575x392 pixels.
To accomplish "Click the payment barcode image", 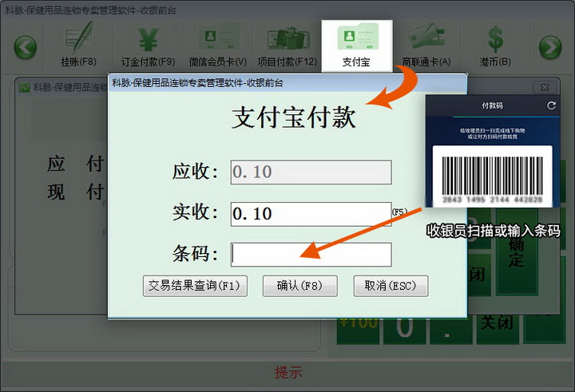I will coord(492,176).
